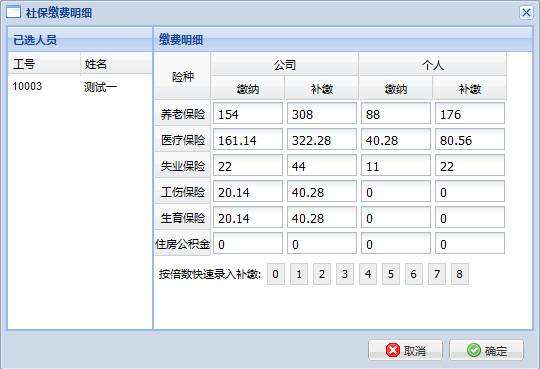540x369 pixels.
Task: Edit 工伤保险 company 缴纳 field 20.14
Action: point(248,191)
